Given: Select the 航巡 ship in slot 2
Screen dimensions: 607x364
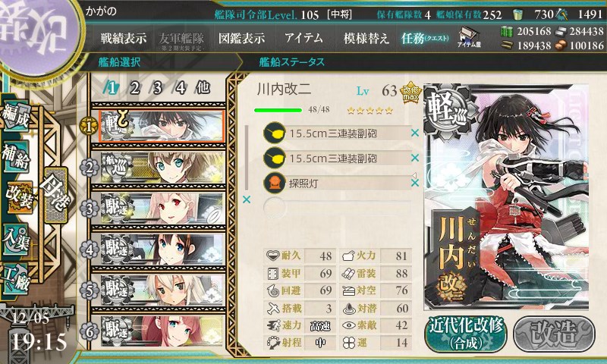Looking at the screenshot, I should coord(162,167).
